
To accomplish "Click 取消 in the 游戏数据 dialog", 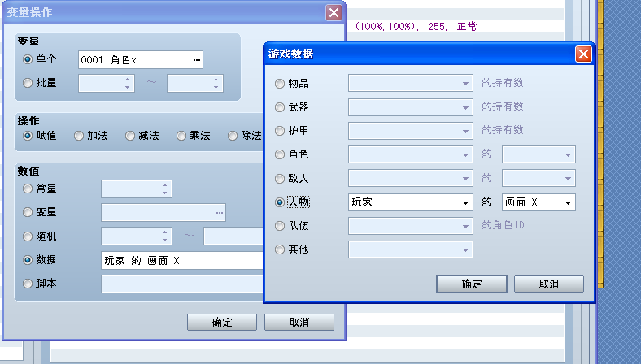I will coord(548,284).
